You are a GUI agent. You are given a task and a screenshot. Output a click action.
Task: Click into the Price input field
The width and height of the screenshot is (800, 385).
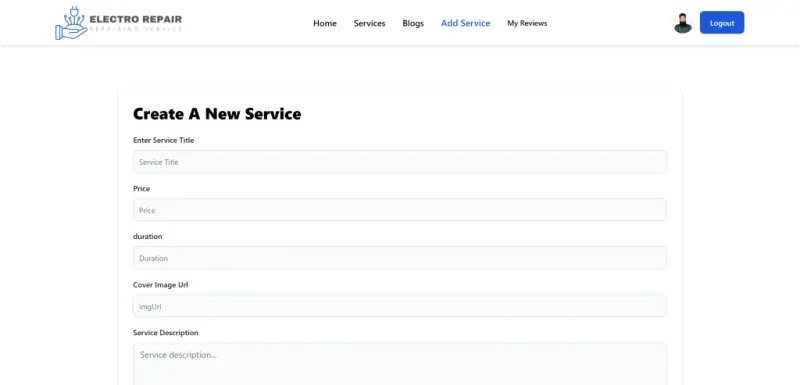tap(400, 210)
